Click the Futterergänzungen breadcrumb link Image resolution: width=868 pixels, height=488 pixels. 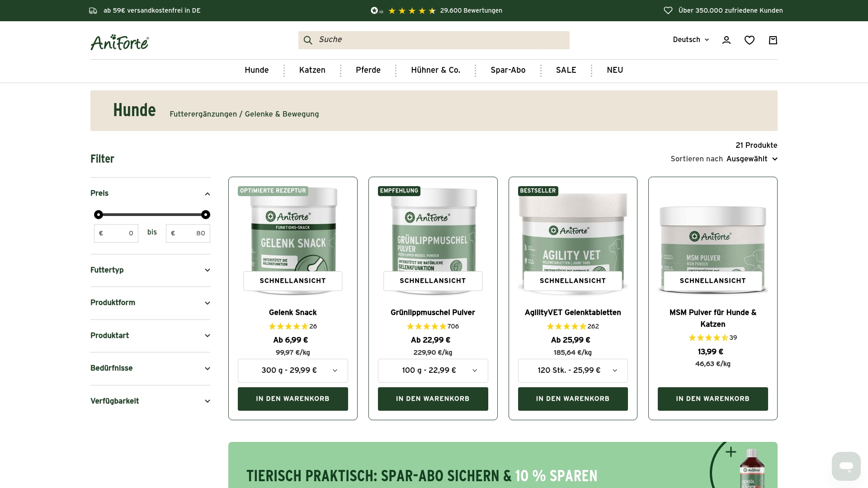(x=203, y=114)
